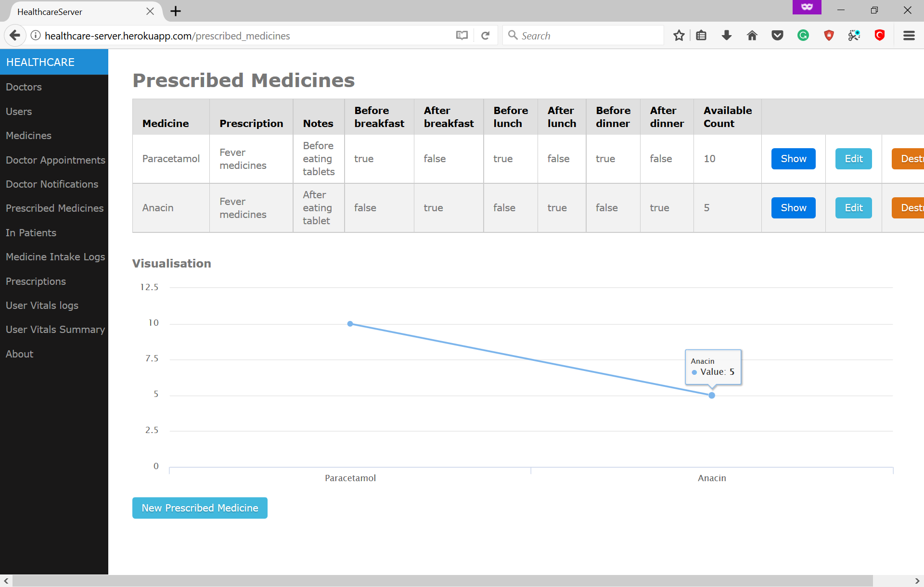
Task: Open a new browser tab
Action: (176, 11)
